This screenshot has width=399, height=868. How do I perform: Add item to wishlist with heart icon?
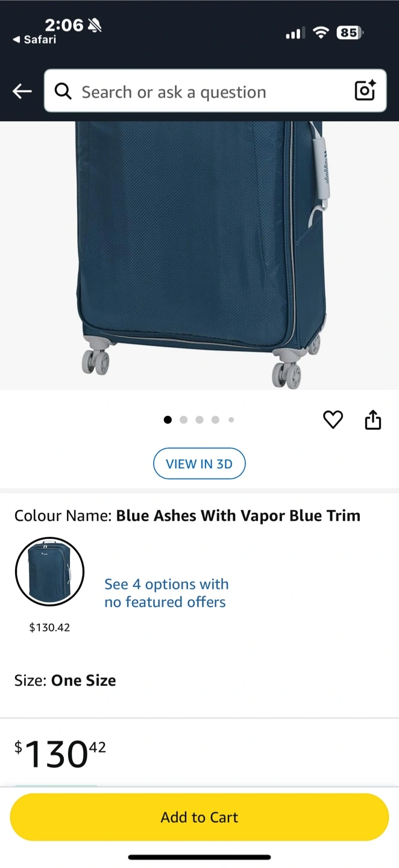click(333, 420)
